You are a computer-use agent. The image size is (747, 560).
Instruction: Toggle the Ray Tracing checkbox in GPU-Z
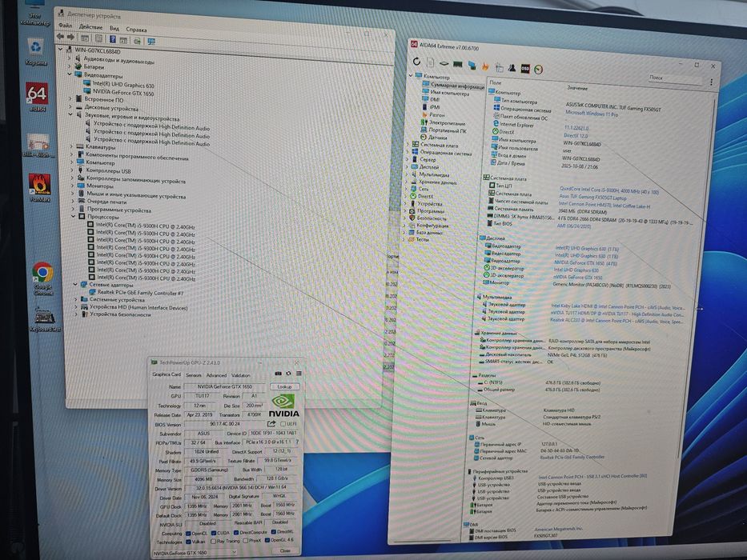pos(214,542)
